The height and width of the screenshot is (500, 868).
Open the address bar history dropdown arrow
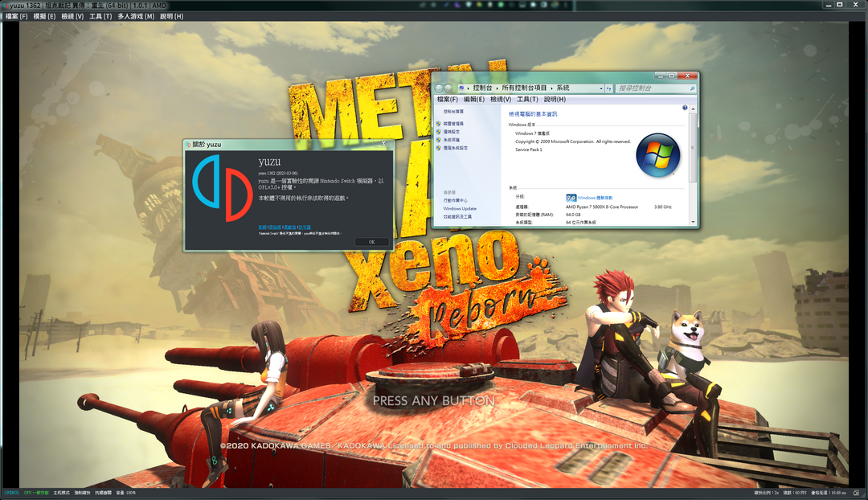pyautogui.click(x=601, y=88)
